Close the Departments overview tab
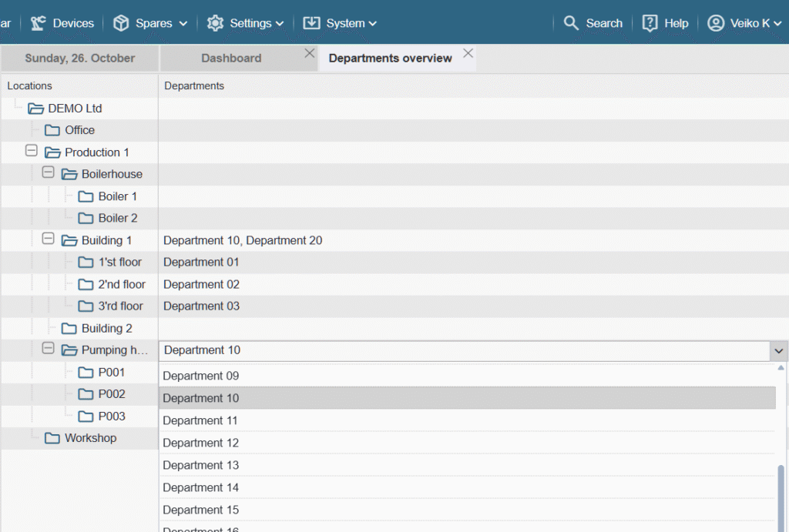This screenshot has width=789, height=532. [468, 53]
